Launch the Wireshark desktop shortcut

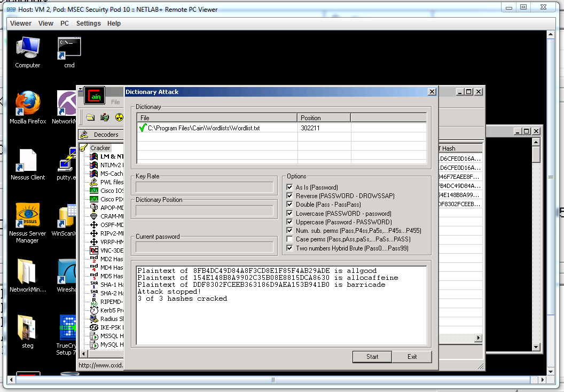[67, 276]
